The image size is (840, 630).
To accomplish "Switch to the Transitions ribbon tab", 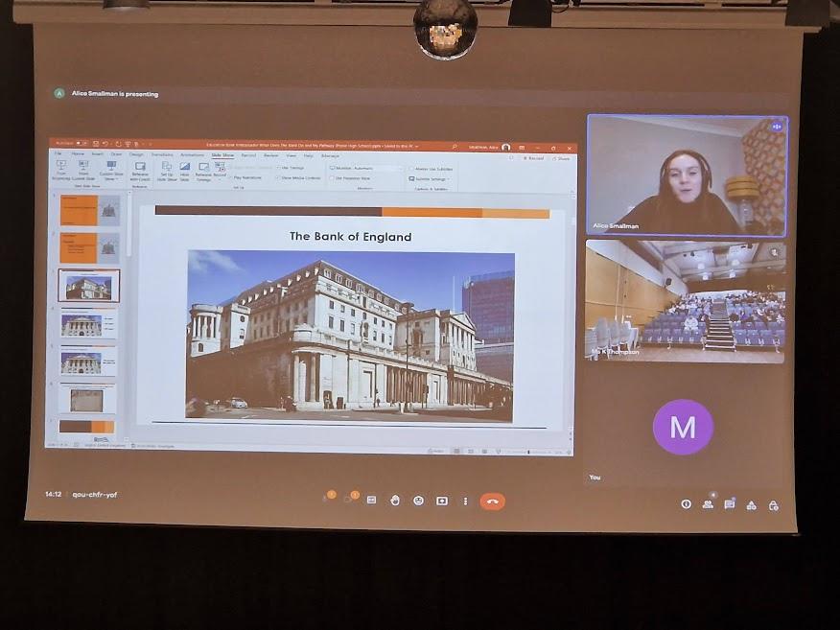I will coord(162,154).
